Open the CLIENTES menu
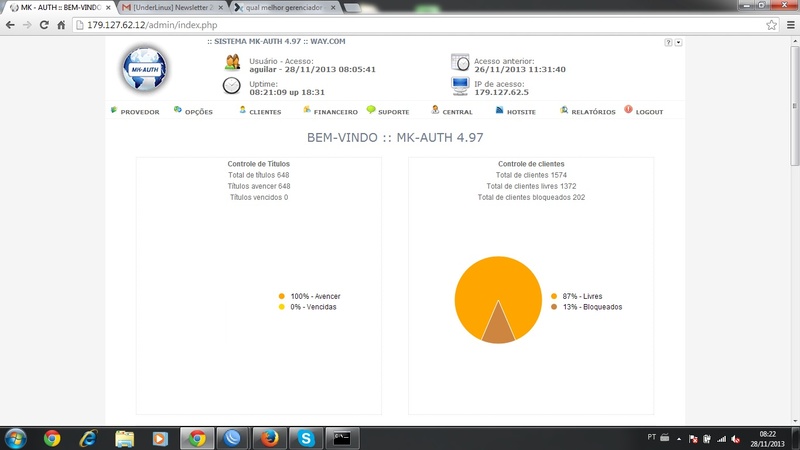800x450 pixels. coord(260,111)
